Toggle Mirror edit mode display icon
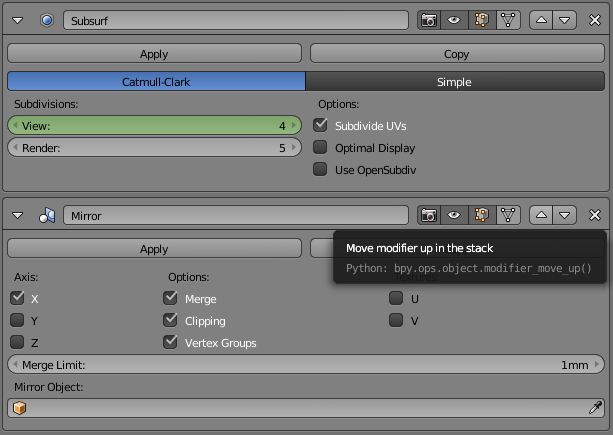Screen dimensions: 613x435 point(482,215)
